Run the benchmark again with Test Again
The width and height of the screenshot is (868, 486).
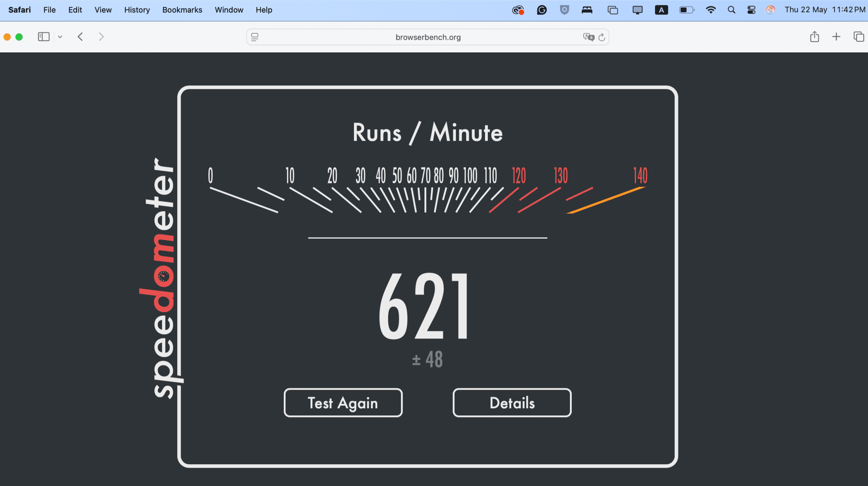(x=342, y=403)
